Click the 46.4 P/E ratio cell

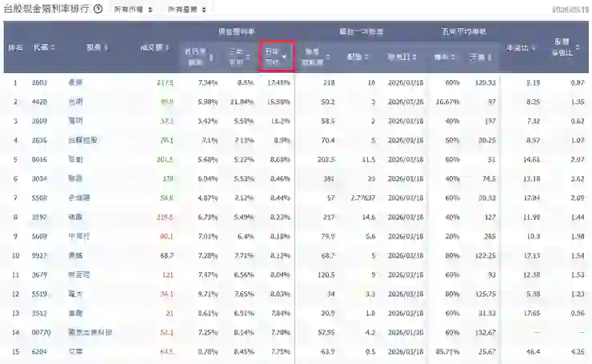coord(533,352)
